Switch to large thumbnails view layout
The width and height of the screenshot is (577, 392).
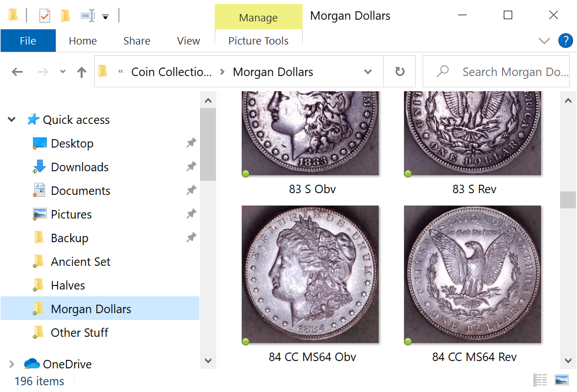click(x=561, y=380)
